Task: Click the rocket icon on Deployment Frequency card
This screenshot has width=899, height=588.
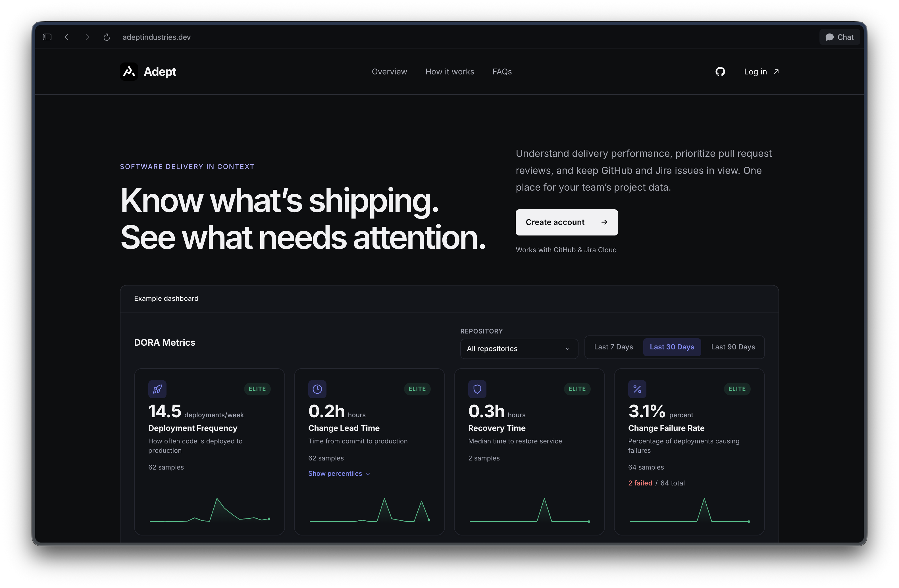Action: tap(157, 389)
